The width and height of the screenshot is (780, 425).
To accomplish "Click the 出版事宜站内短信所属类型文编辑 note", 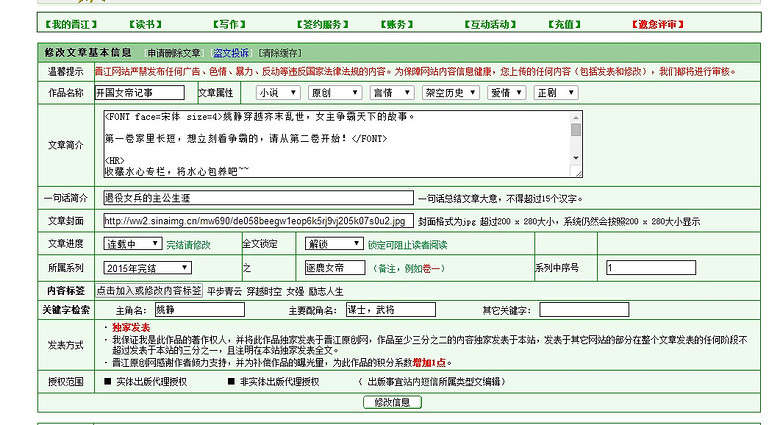I will (x=432, y=382).
